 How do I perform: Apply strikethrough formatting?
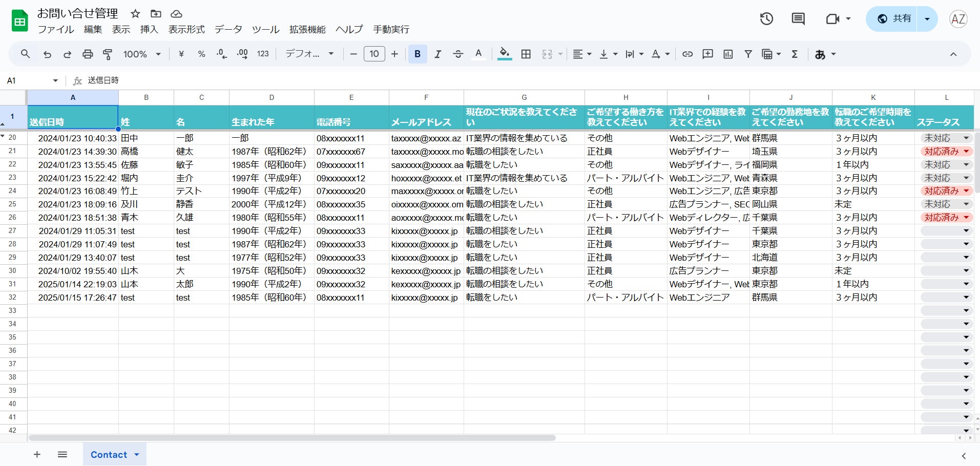pos(458,54)
